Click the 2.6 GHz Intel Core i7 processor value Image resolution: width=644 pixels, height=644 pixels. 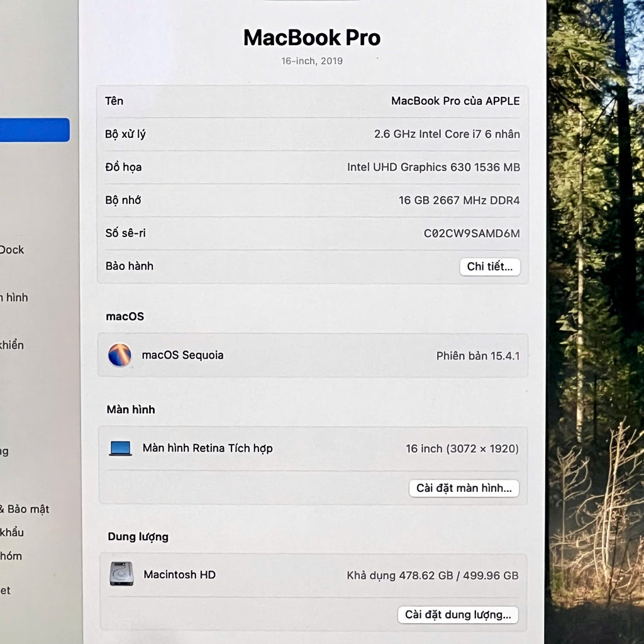pos(447,134)
